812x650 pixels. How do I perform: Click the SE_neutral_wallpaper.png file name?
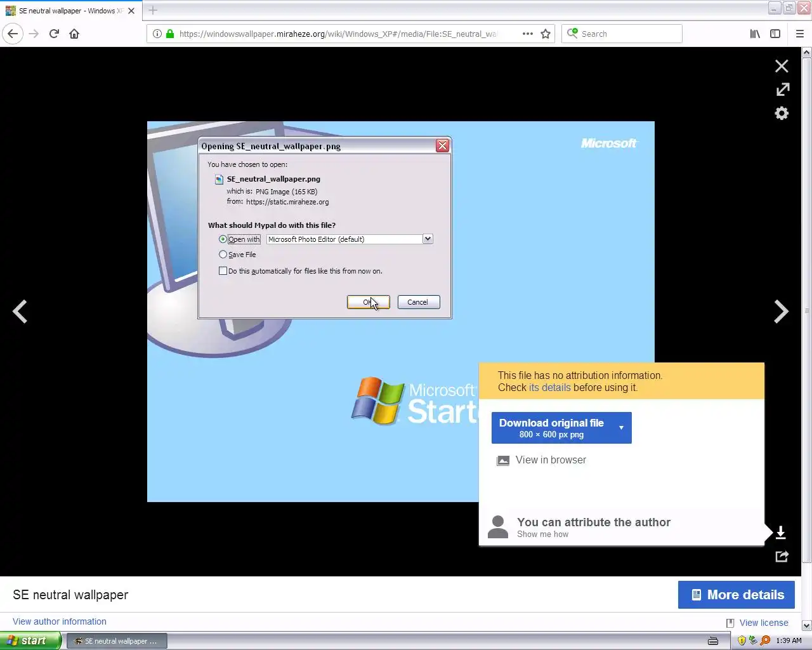coord(273,179)
